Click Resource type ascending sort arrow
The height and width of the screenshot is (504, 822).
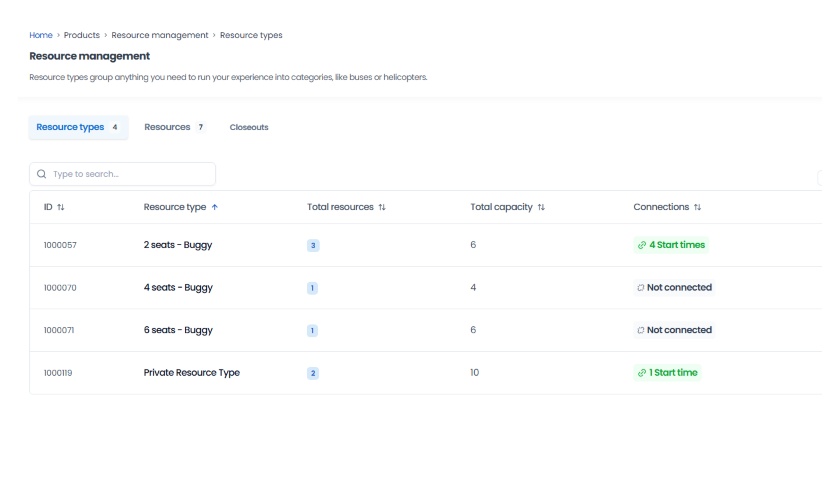[x=215, y=207]
